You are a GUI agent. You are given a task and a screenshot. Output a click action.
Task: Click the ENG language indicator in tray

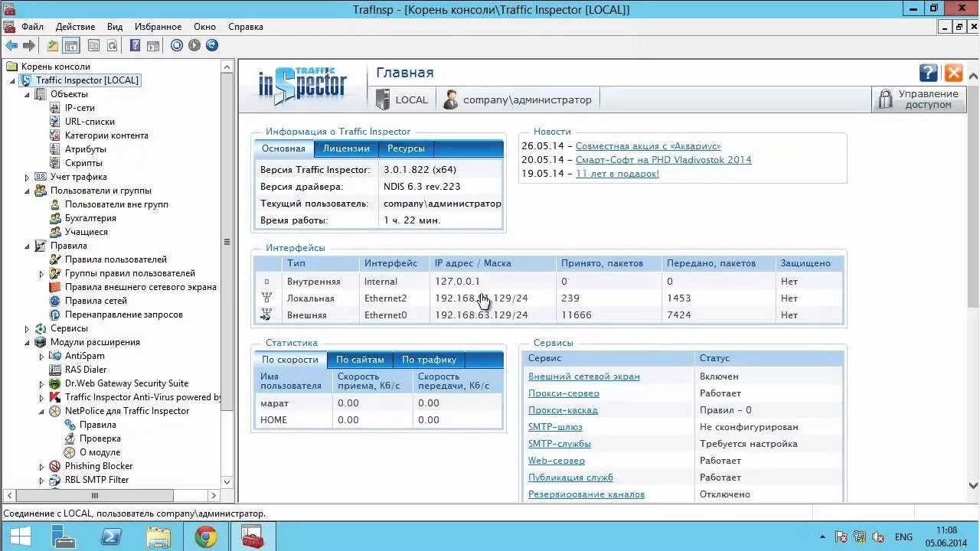click(903, 537)
